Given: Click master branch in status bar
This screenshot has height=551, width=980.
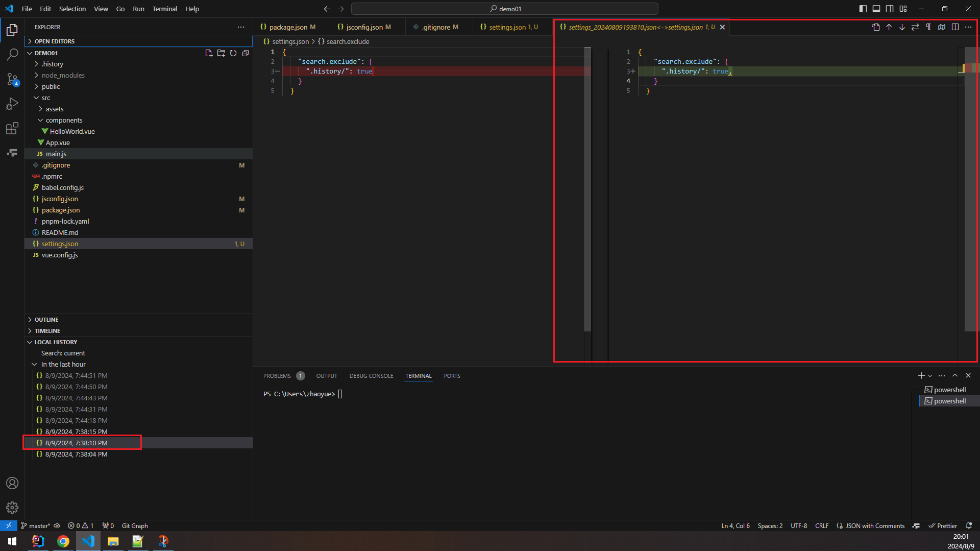Looking at the screenshot, I should 36,525.
